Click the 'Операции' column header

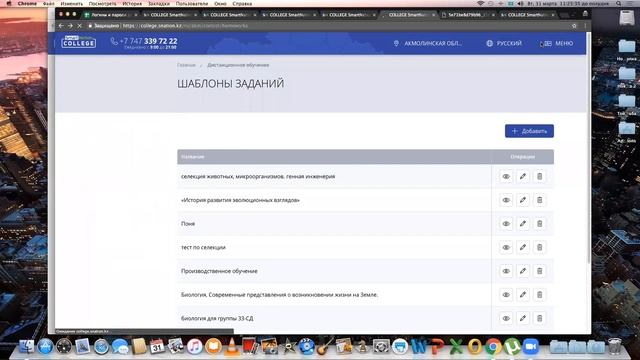[522, 157]
